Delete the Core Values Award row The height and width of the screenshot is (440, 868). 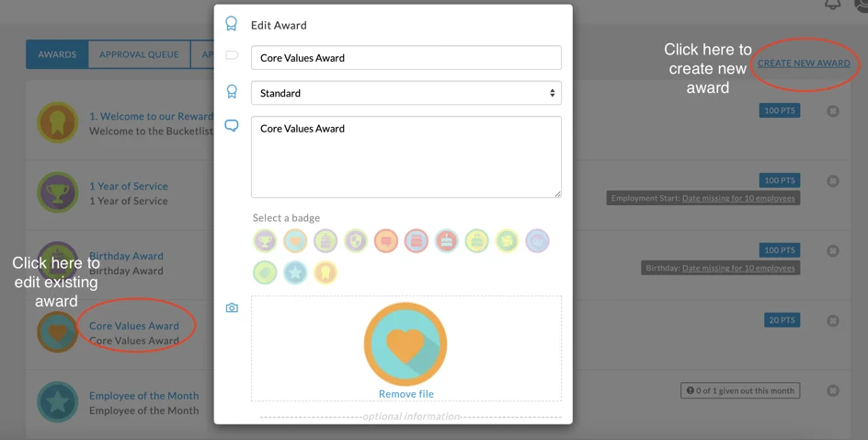(833, 320)
